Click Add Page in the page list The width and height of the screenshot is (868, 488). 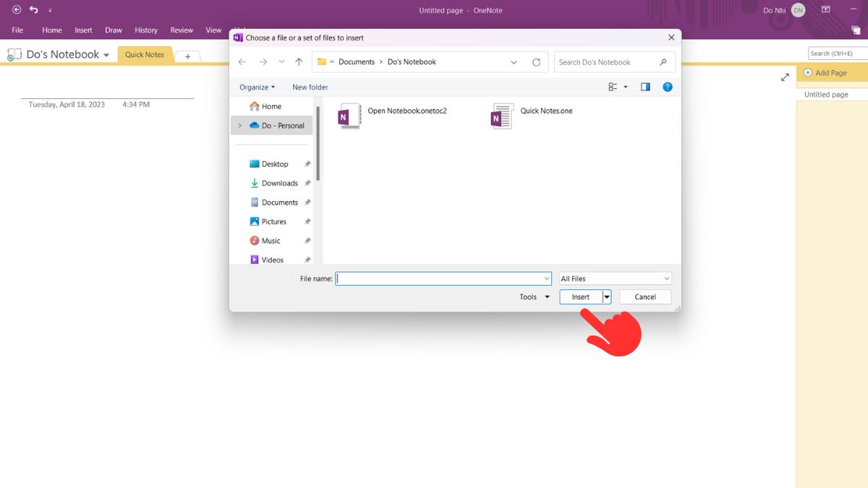(x=825, y=73)
